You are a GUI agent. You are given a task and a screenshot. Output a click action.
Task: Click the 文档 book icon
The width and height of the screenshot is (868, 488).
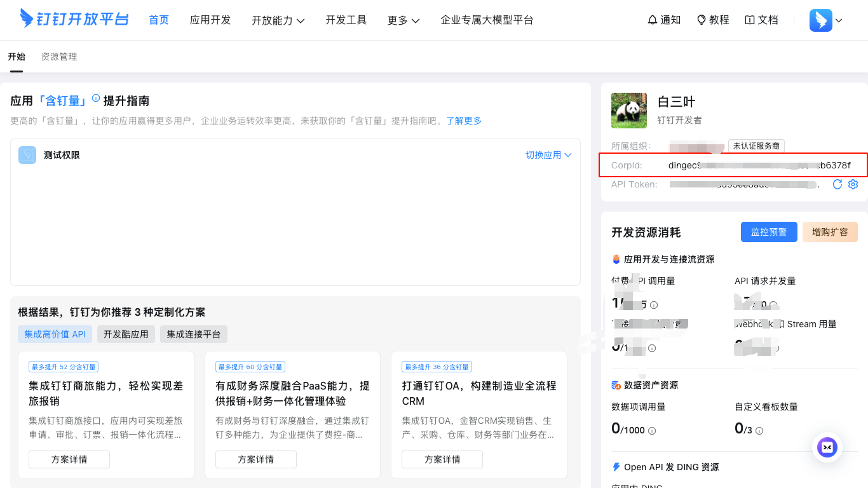(x=750, y=20)
